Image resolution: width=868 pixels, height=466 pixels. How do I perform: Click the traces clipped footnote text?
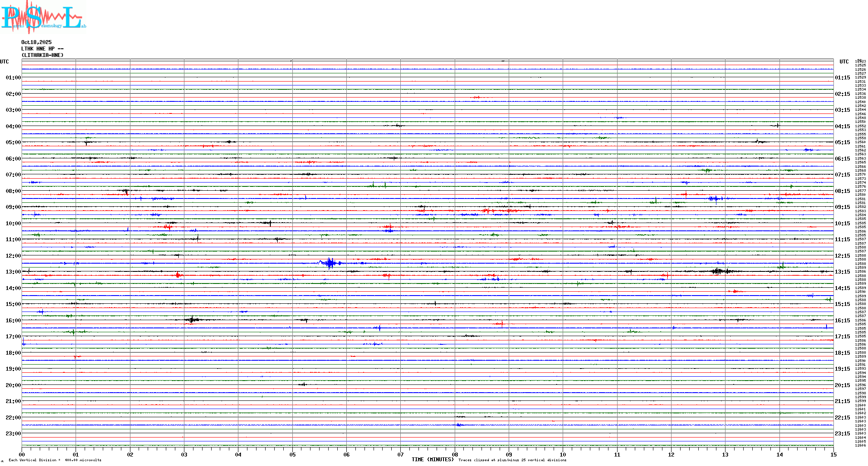512,460
